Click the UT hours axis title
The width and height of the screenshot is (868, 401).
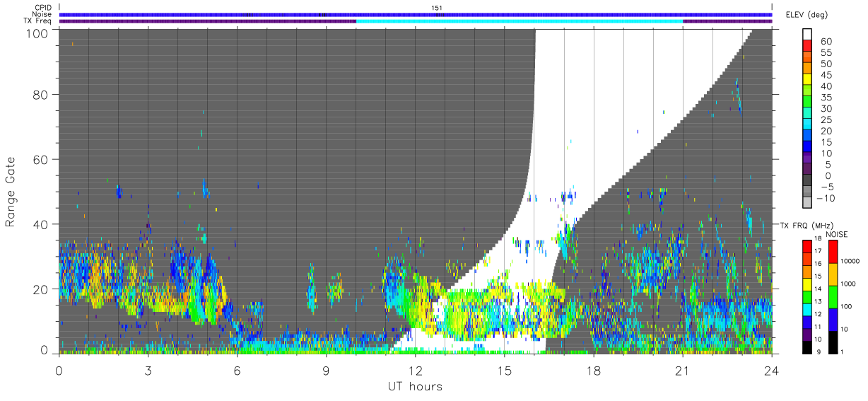pos(414,387)
